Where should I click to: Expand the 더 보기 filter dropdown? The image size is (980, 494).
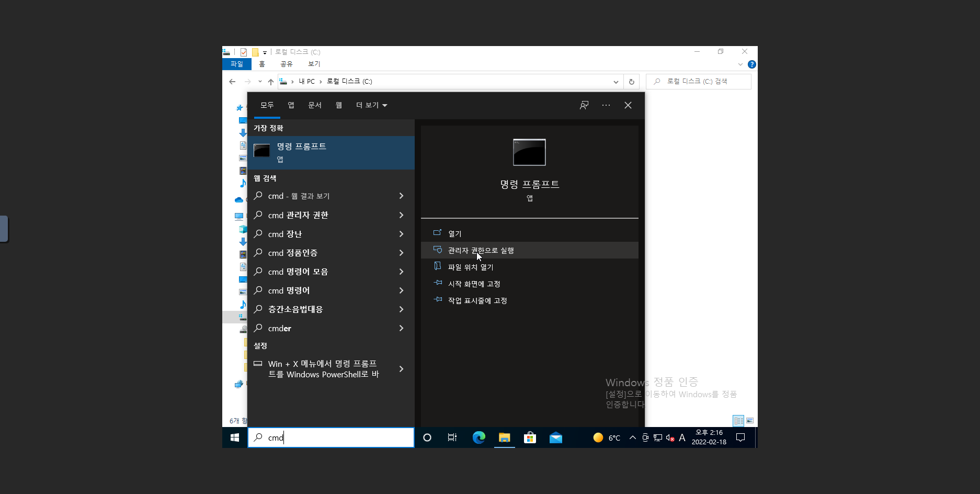(x=371, y=105)
